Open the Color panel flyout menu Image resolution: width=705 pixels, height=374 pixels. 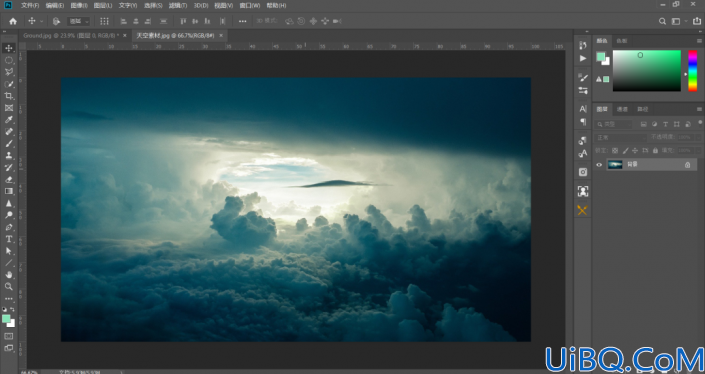click(699, 41)
